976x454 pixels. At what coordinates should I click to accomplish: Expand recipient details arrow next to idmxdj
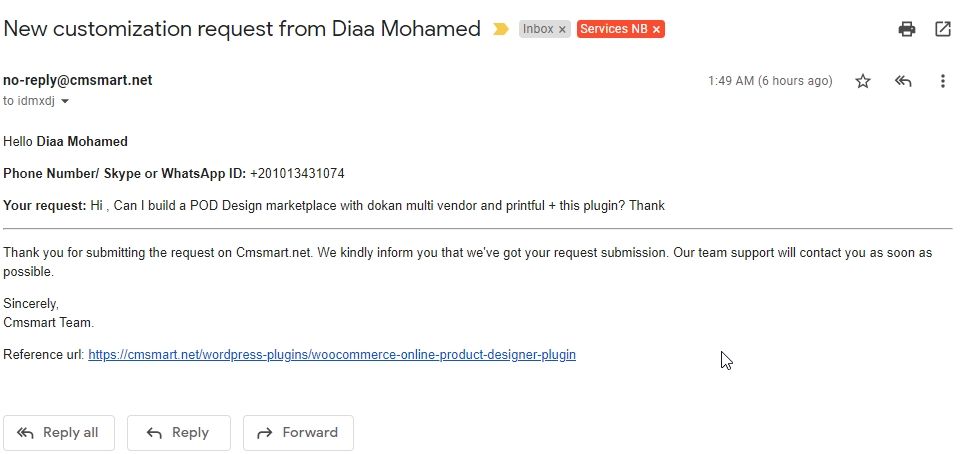coord(65,102)
